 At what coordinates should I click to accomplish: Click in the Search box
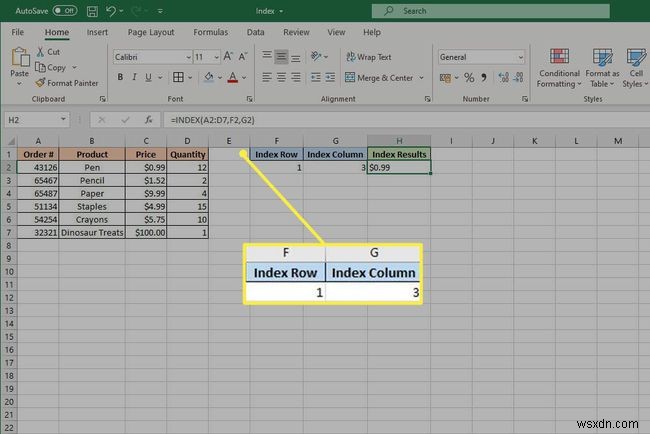490,11
